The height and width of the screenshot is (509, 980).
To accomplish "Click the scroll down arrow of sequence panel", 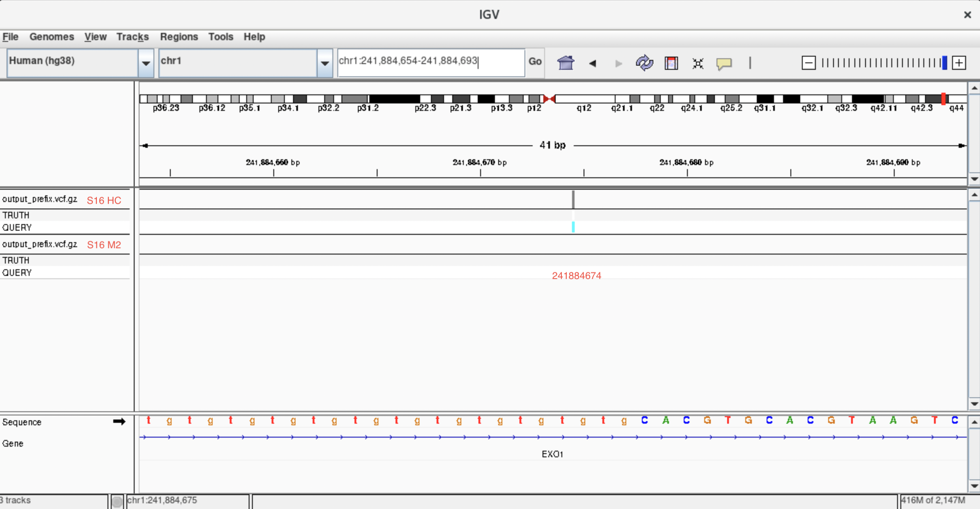I will pyautogui.click(x=974, y=486).
